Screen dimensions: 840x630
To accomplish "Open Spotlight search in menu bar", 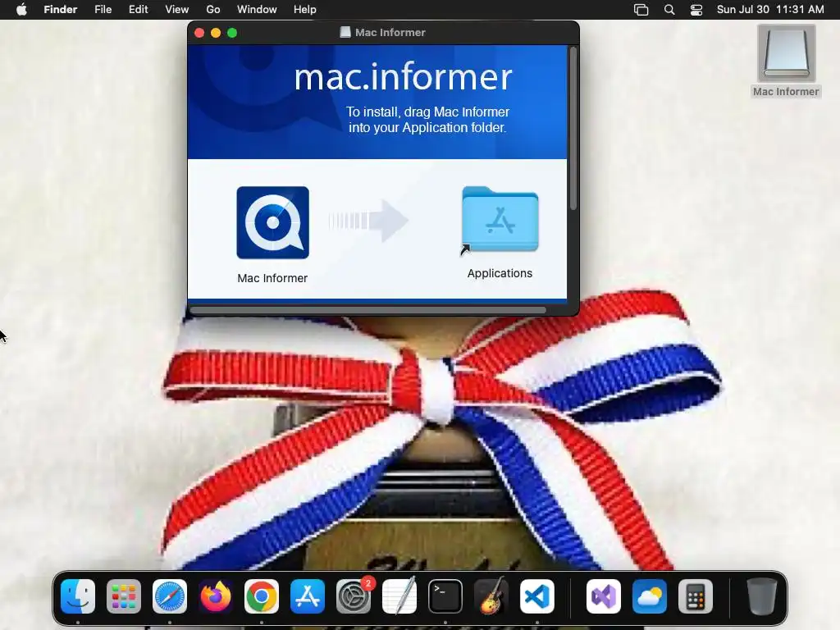I will (669, 10).
